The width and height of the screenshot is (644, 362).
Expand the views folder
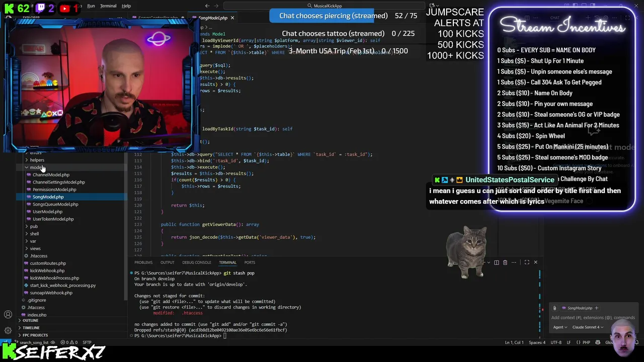[35, 248]
